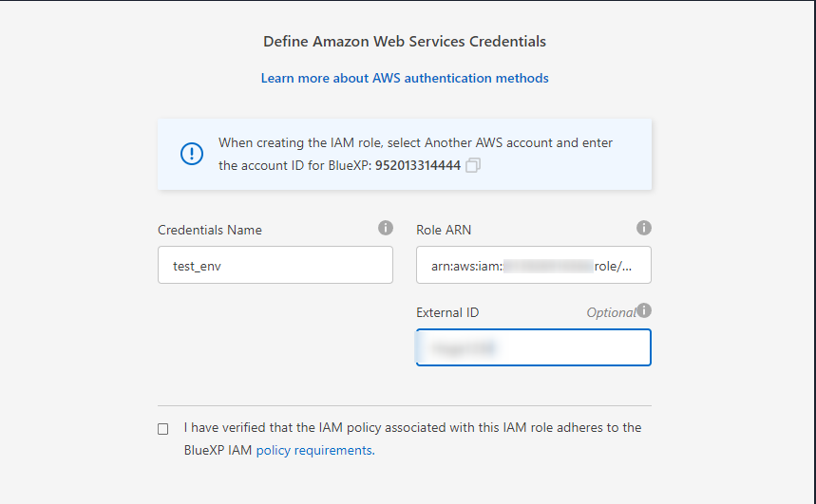This screenshot has height=504, width=816.
Task: Open the External ID info tooltip icon
Action: click(644, 310)
